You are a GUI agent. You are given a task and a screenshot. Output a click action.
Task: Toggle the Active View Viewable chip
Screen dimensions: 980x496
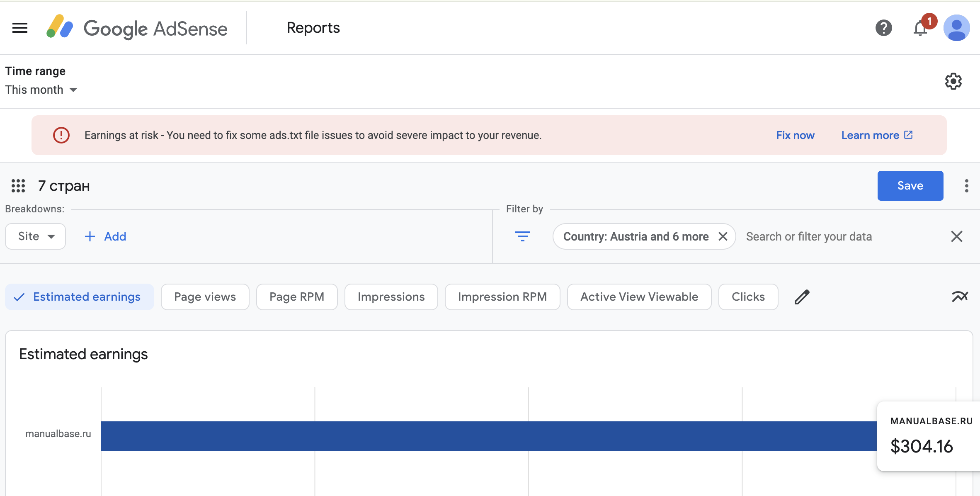(639, 297)
